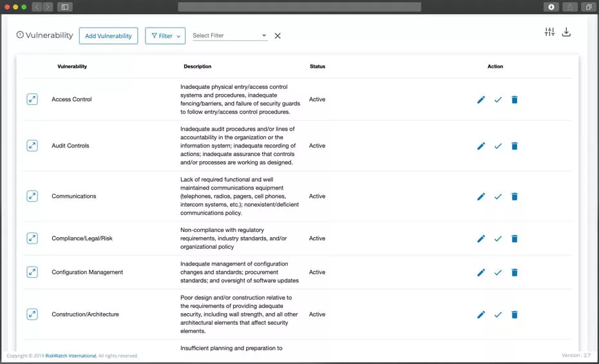This screenshot has width=599, height=364.
Task: Delete the Audit Controls vulnerability
Action: pos(515,146)
